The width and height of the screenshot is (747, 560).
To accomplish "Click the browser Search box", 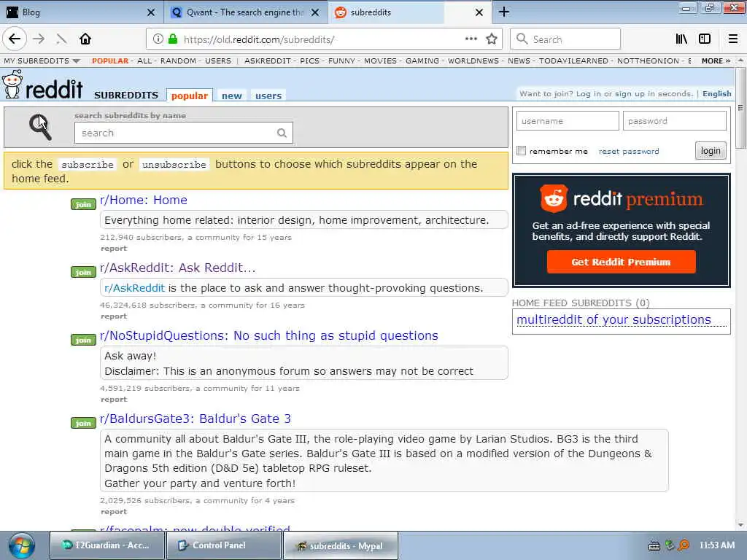I will (x=565, y=39).
